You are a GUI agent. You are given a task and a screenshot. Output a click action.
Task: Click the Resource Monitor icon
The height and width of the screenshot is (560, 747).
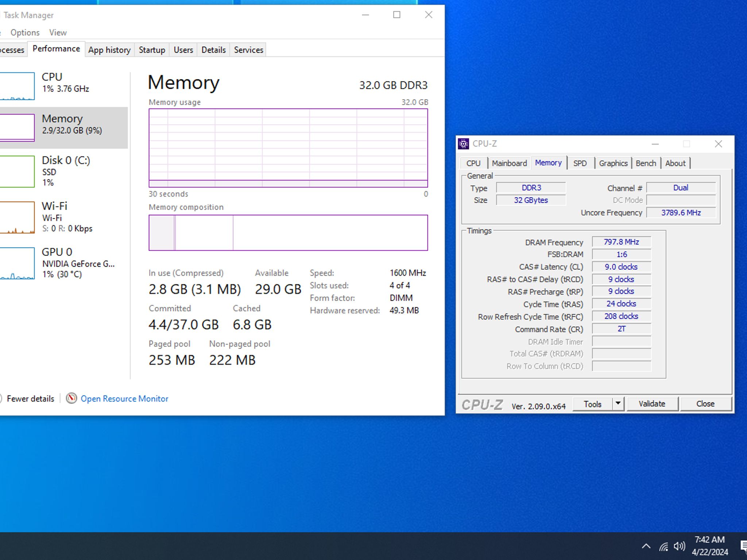71,398
